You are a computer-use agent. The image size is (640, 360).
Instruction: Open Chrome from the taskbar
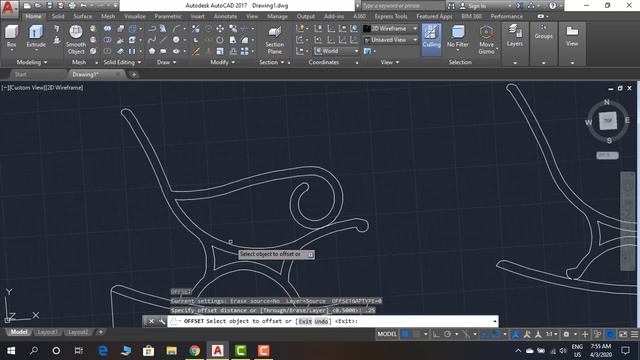click(x=194, y=351)
